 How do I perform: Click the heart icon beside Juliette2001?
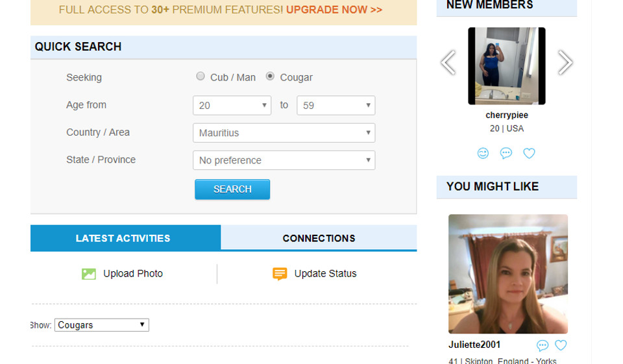click(x=561, y=345)
